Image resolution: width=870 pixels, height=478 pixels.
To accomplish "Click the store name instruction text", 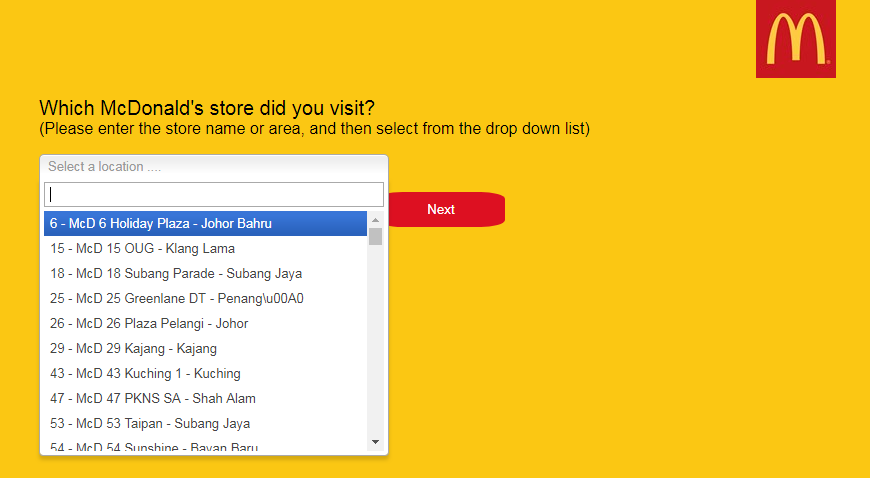I will point(314,128).
